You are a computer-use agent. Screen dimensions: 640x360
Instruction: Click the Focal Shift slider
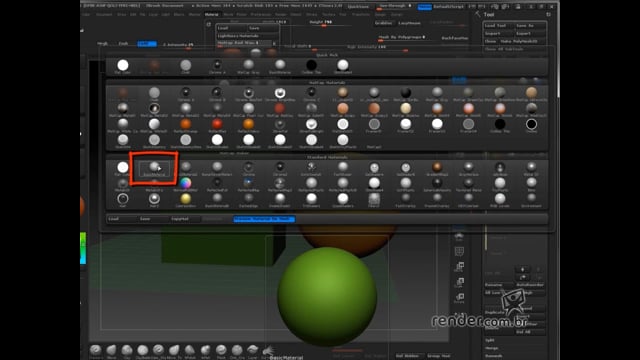[x=300, y=47]
